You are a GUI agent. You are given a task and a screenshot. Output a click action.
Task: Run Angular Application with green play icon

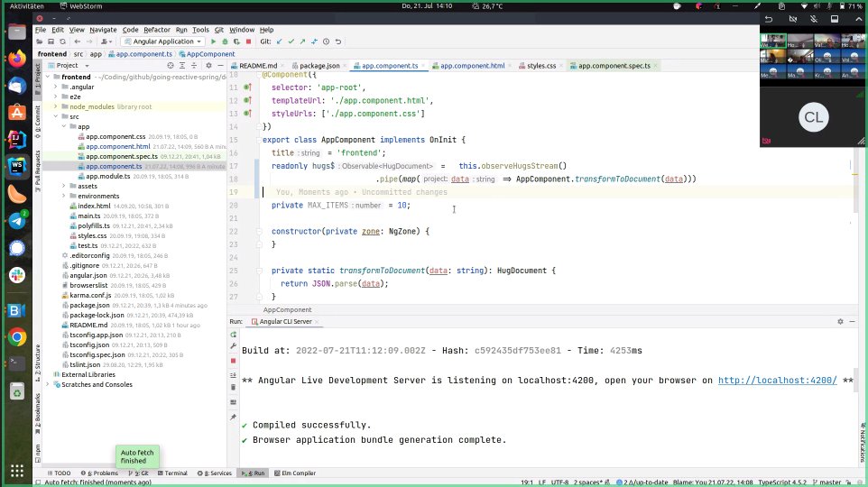pos(213,41)
